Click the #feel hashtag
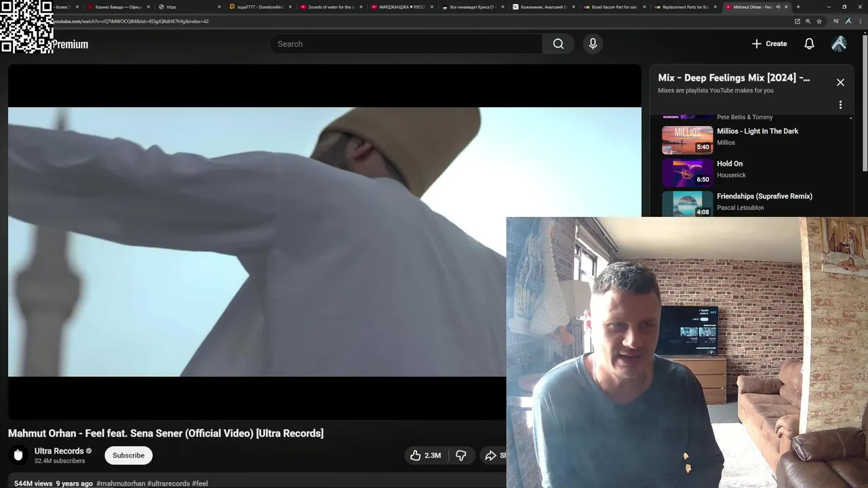Screen dimensions: 868x488 (x=200, y=483)
